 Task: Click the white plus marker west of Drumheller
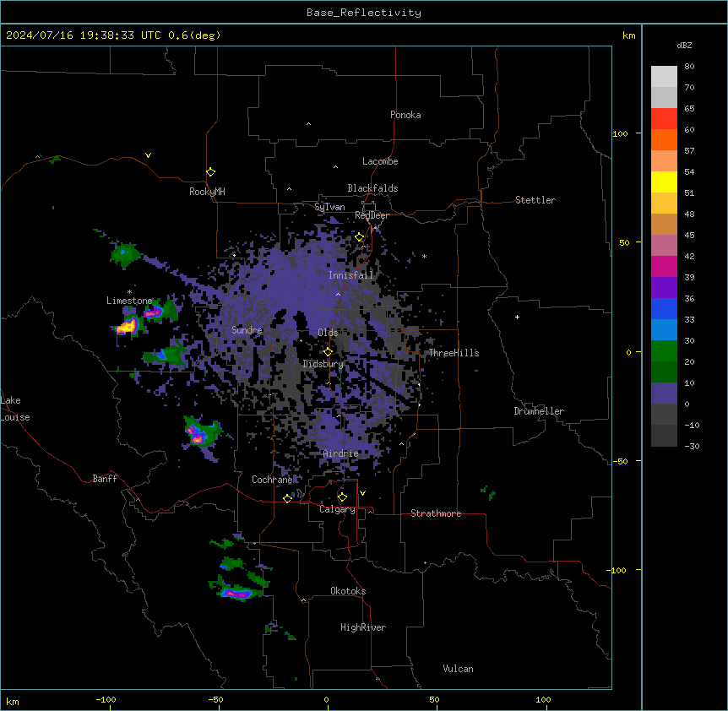[517, 317]
